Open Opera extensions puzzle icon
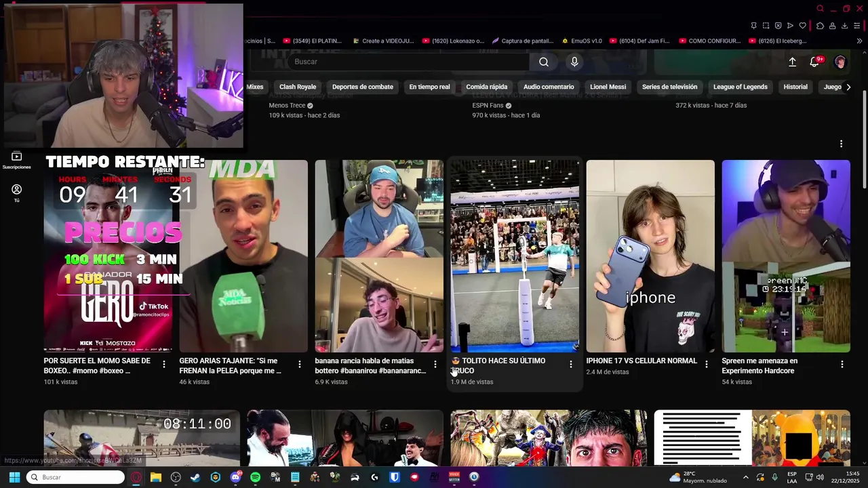The image size is (868, 488). 820,26
